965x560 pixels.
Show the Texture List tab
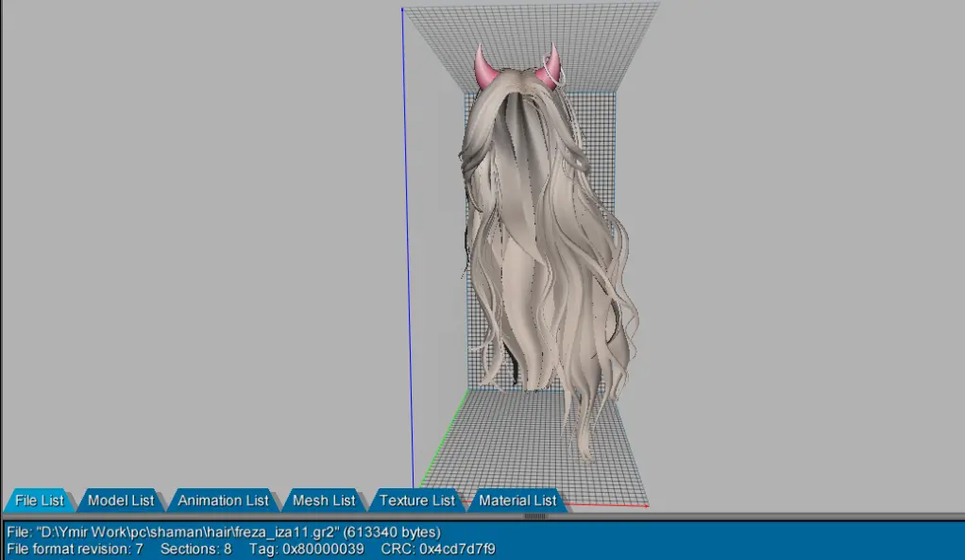416,501
